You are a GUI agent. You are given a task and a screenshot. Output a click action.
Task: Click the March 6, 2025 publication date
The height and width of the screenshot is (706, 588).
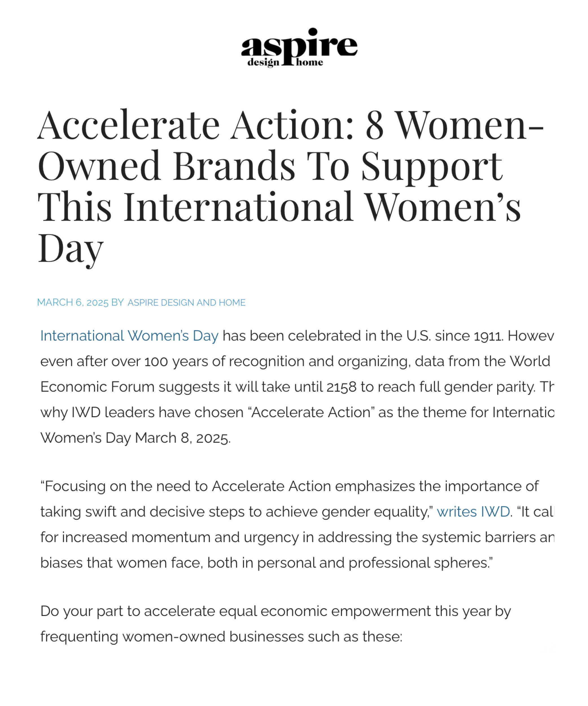pyautogui.click(x=73, y=302)
